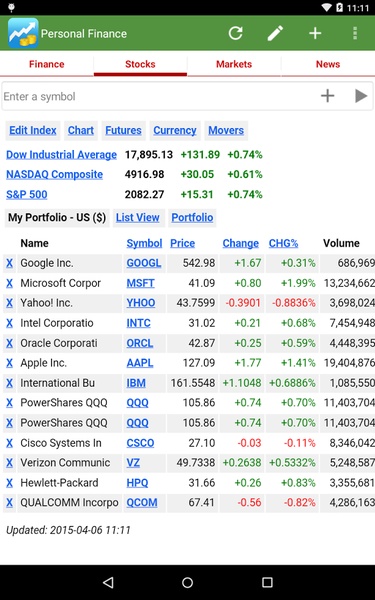Remove Google Inc. row with X
Screen dimensions: 375x600
tap(9, 263)
